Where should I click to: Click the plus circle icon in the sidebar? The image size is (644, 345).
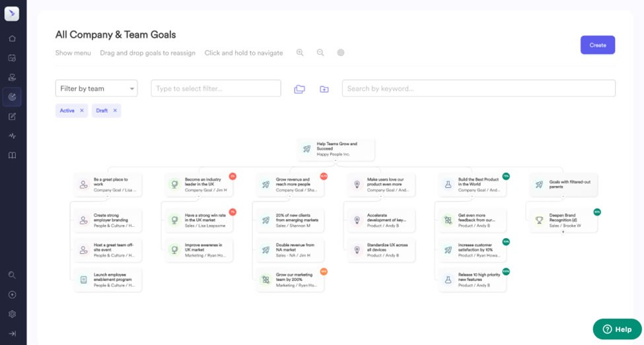(13, 295)
